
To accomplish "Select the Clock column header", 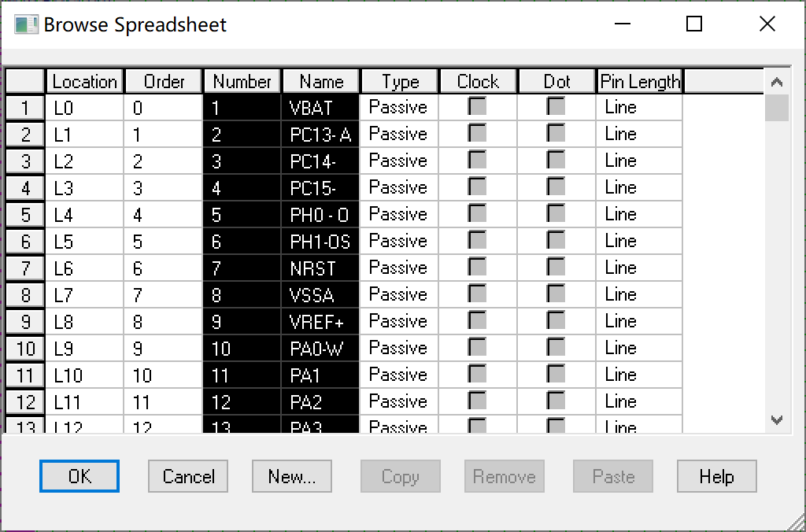I will 478,81.
